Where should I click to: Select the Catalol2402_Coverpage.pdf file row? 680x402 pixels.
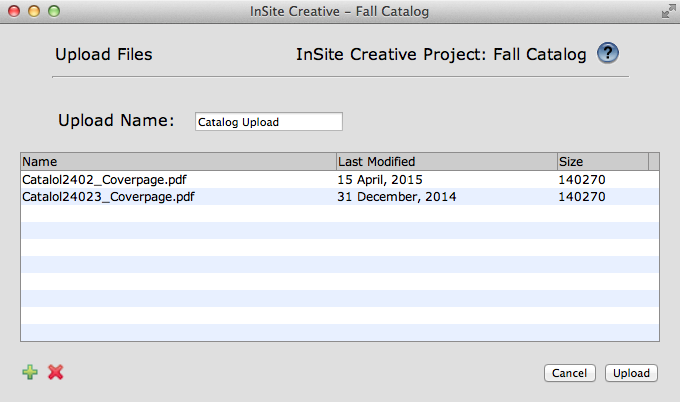(x=104, y=179)
